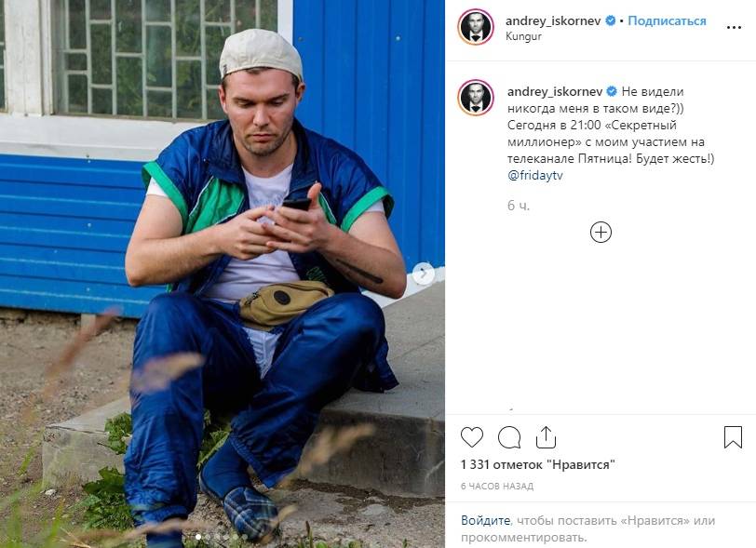Follow via Подписаться link
This screenshot has width=756, height=548.
point(667,20)
